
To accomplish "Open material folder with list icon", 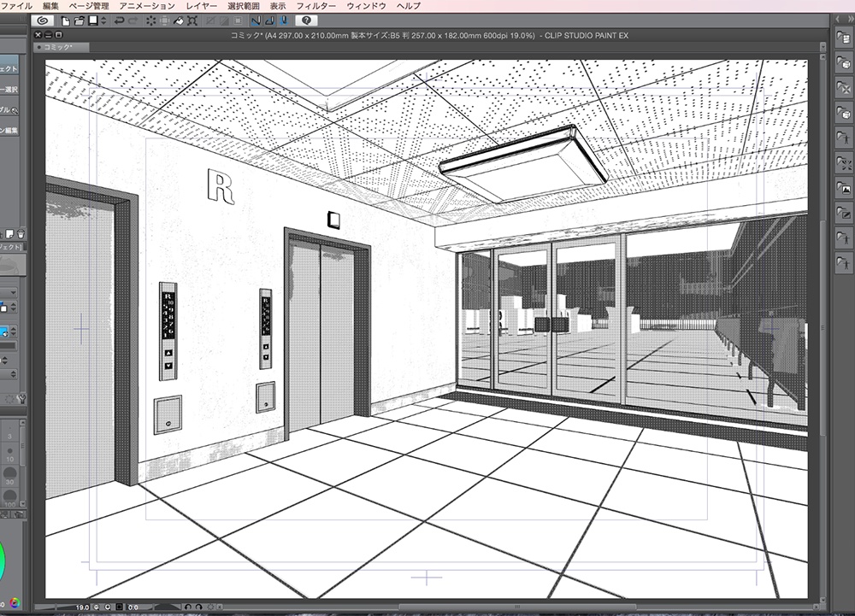I will click(x=844, y=38).
